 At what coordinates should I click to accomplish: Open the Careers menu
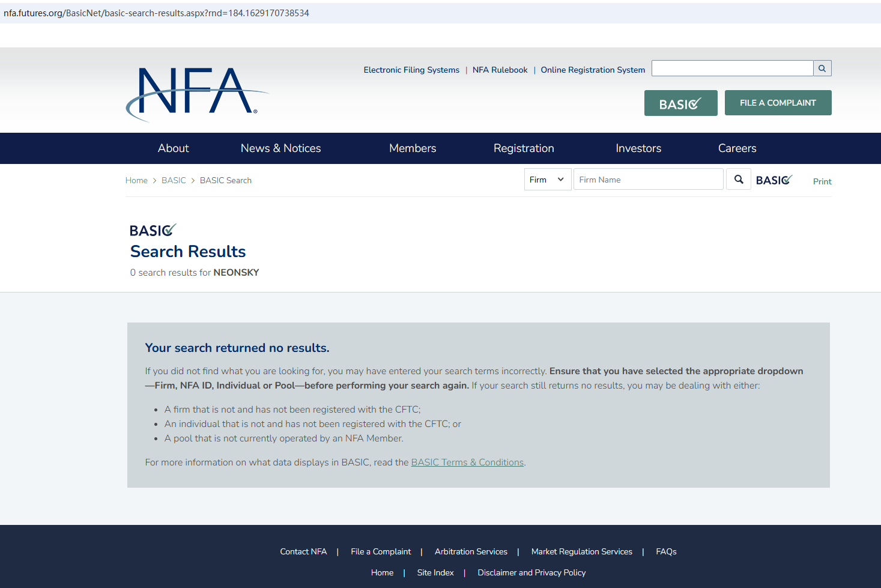tap(737, 148)
